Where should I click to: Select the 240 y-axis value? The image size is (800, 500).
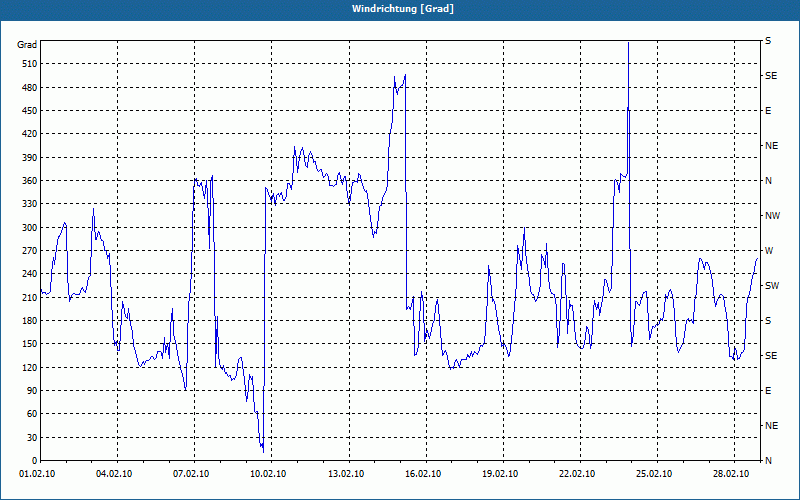pyautogui.click(x=30, y=274)
